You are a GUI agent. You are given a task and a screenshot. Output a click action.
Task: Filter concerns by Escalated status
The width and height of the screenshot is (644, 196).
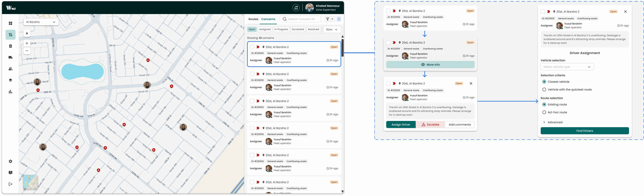pyautogui.click(x=298, y=29)
